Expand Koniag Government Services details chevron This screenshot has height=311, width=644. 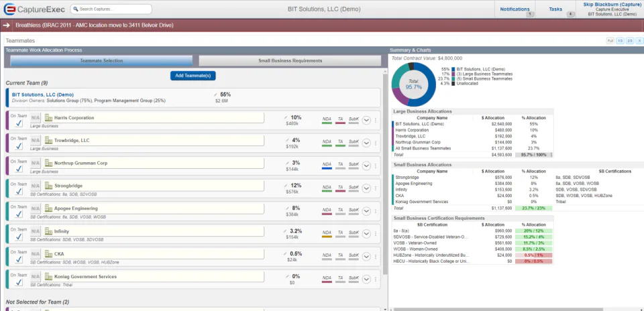[366, 279]
